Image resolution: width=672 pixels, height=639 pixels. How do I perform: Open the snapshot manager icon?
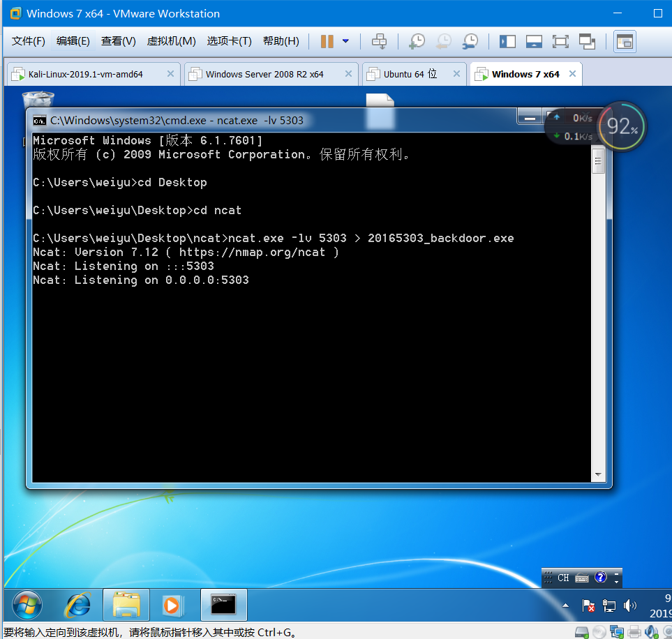pyautogui.click(x=470, y=42)
